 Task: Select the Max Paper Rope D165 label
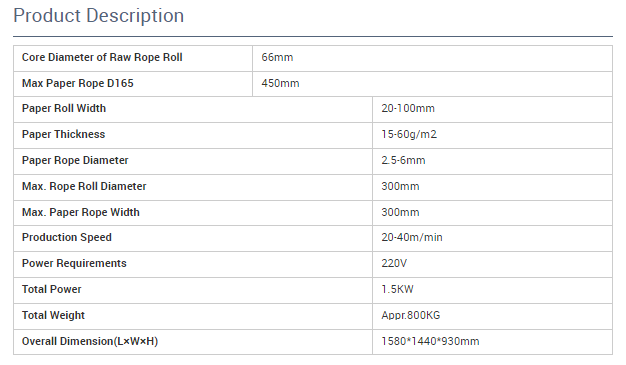tap(77, 83)
